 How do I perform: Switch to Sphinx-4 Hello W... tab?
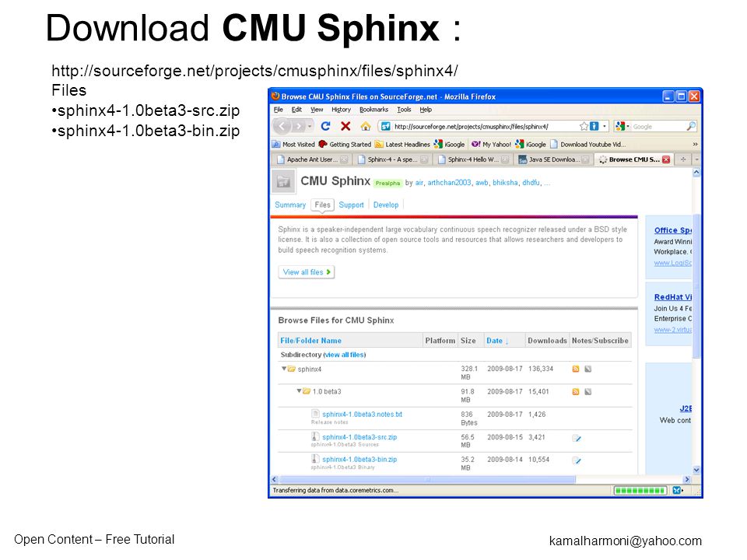click(x=473, y=159)
